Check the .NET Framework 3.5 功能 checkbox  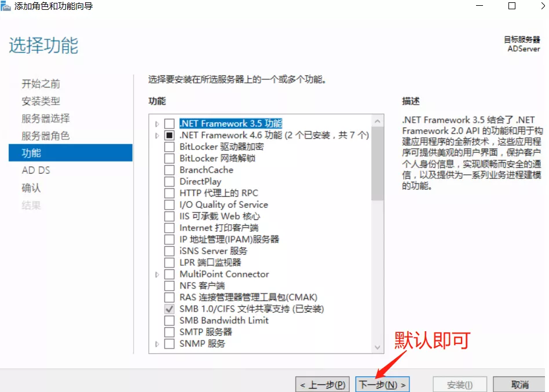tap(169, 123)
